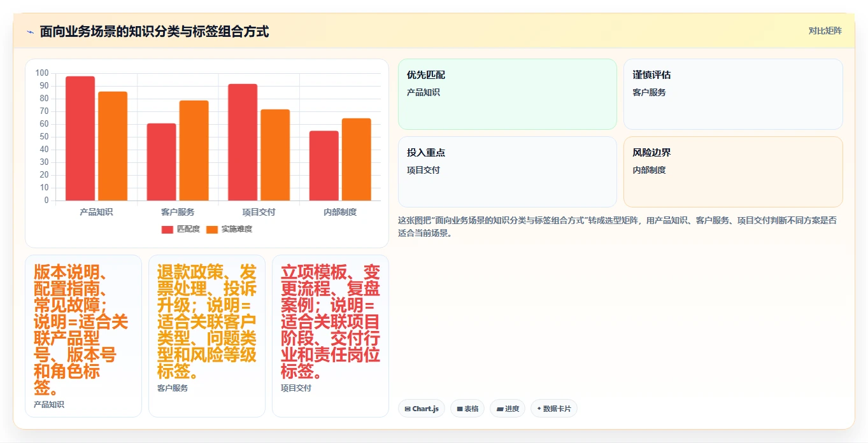Click 客户服务 text in the 谨慎评估 card
The height and width of the screenshot is (443, 868).
tap(649, 92)
